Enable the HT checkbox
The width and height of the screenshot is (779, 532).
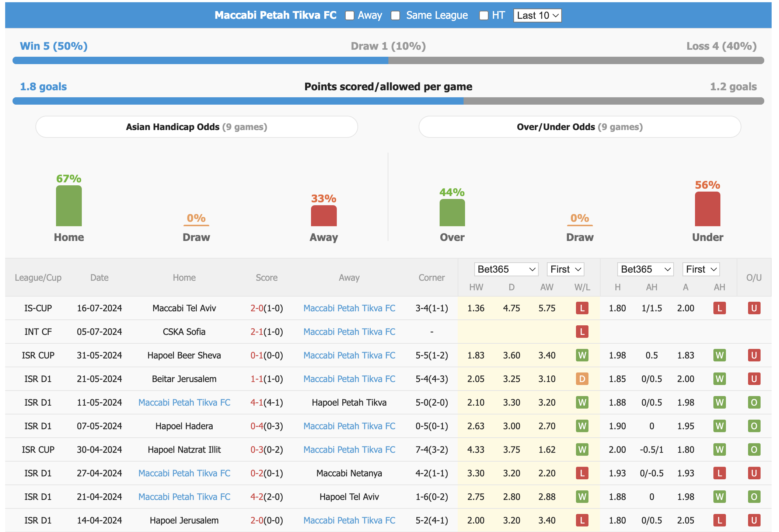[483, 15]
